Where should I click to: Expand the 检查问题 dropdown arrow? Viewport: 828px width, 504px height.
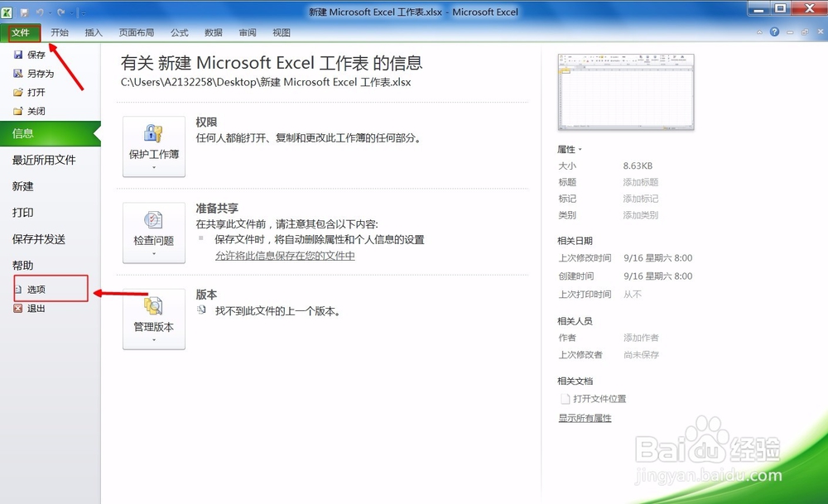[x=154, y=254]
